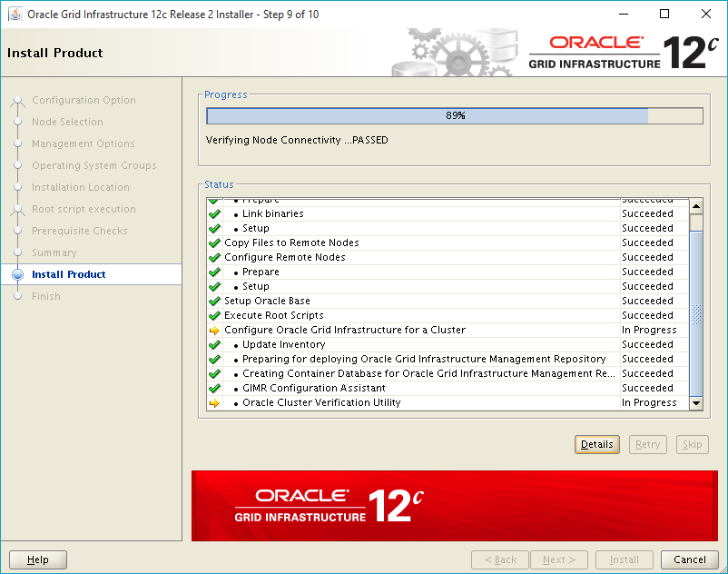This screenshot has width=728, height=574.
Task: Select the Summary step in the sidebar
Action: [x=54, y=252]
